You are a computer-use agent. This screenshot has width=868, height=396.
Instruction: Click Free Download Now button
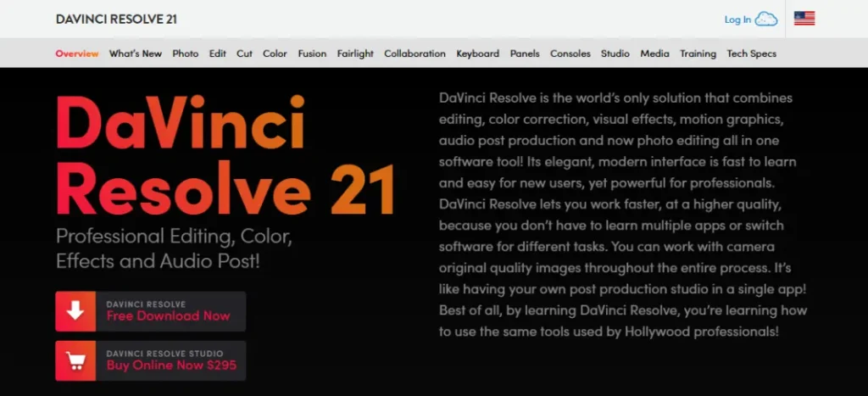tap(151, 311)
